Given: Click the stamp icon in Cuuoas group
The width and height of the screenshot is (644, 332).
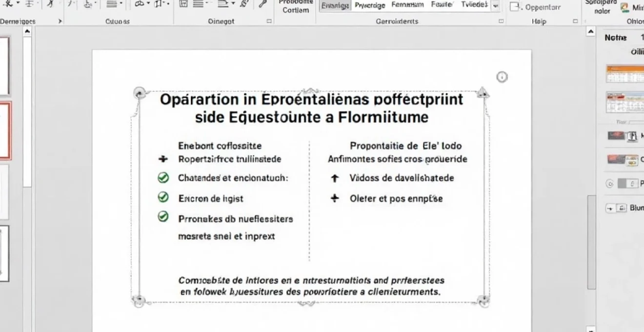Looking at the screenshot, I should pos(88,4).
